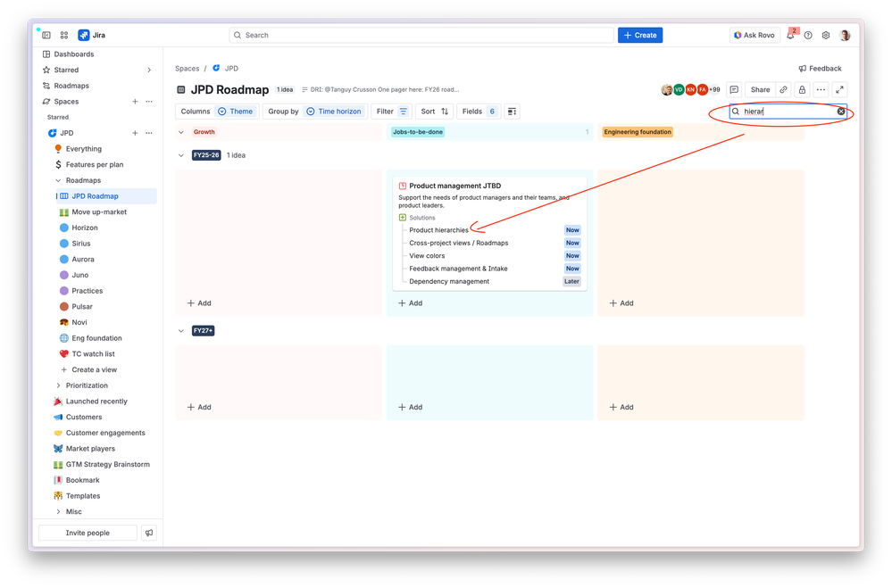
Task: Open the ellipsis menu next to Spaces
Action: coord(149,101)
